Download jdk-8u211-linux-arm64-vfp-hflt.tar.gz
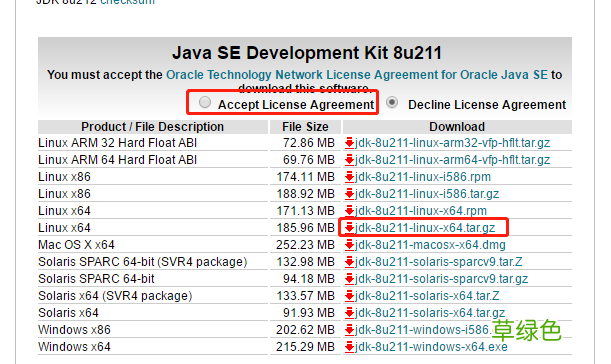 pos(452,160)
